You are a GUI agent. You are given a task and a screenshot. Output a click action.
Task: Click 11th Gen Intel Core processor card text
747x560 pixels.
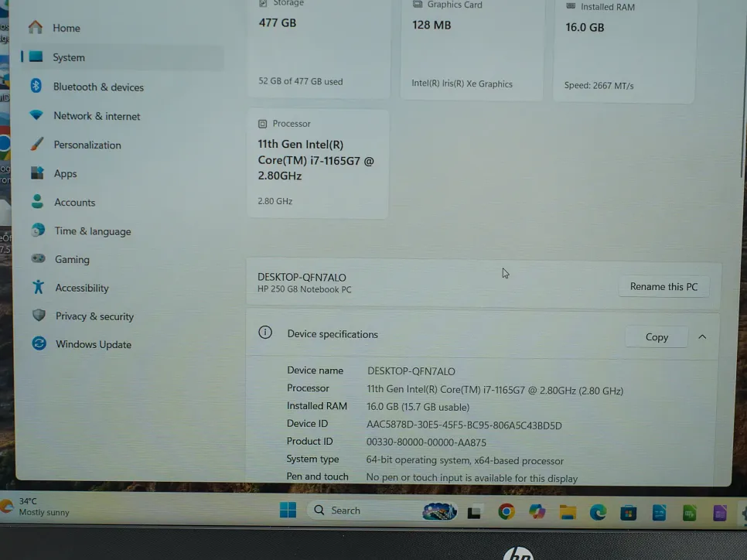[316, 160]
